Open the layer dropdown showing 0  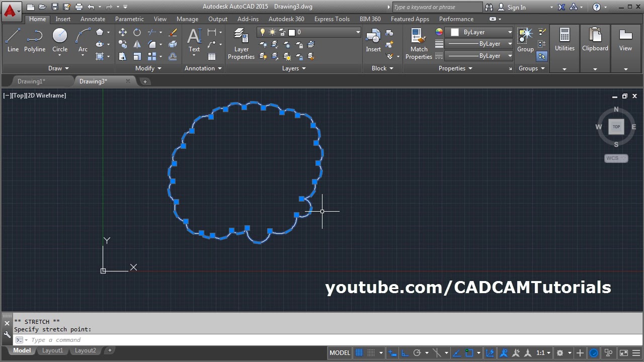point(309,32)
